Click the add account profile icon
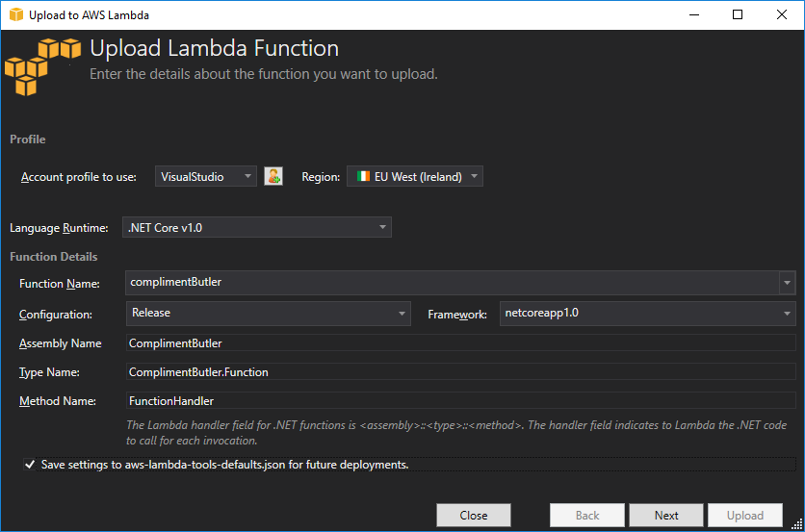 pos(273,176)
